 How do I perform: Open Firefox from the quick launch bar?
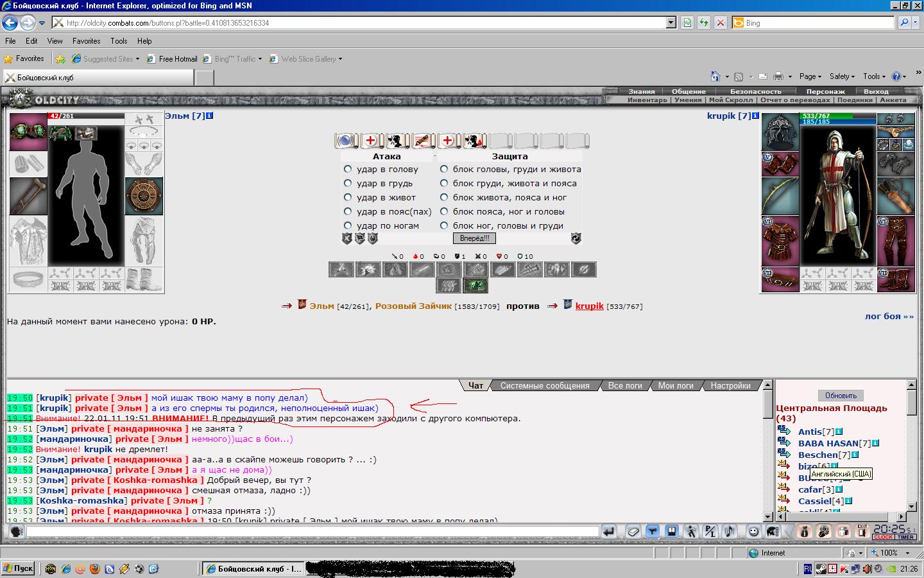pos(94,569)
